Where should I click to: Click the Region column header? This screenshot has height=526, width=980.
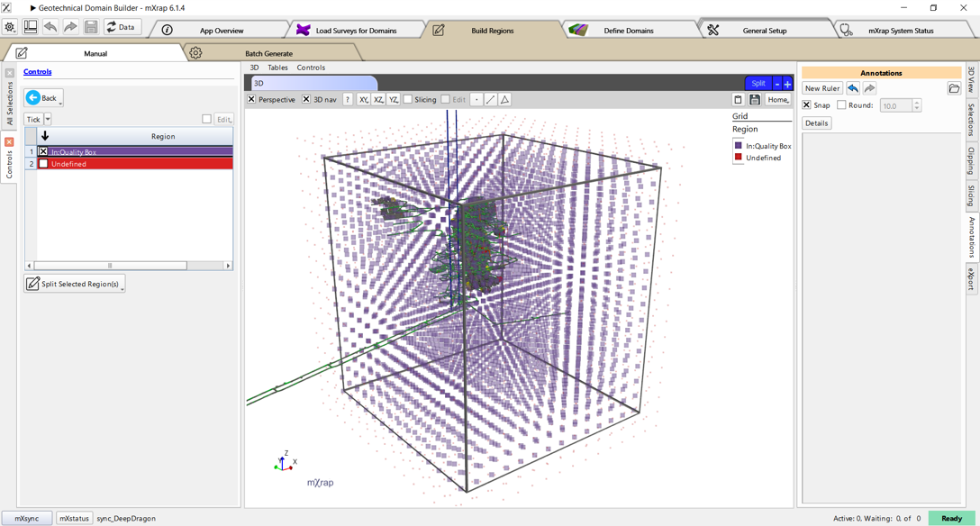[x=162, y=136]
